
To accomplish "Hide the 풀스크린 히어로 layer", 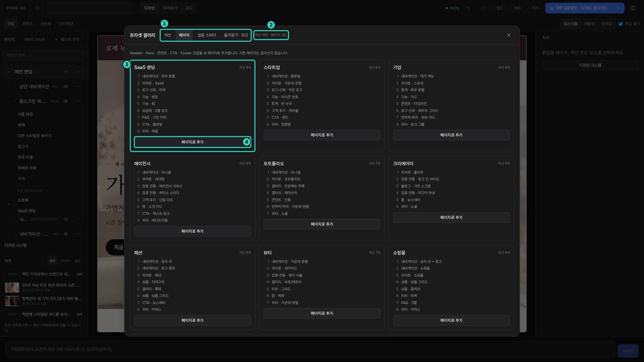I will click(x=66, y=101).
